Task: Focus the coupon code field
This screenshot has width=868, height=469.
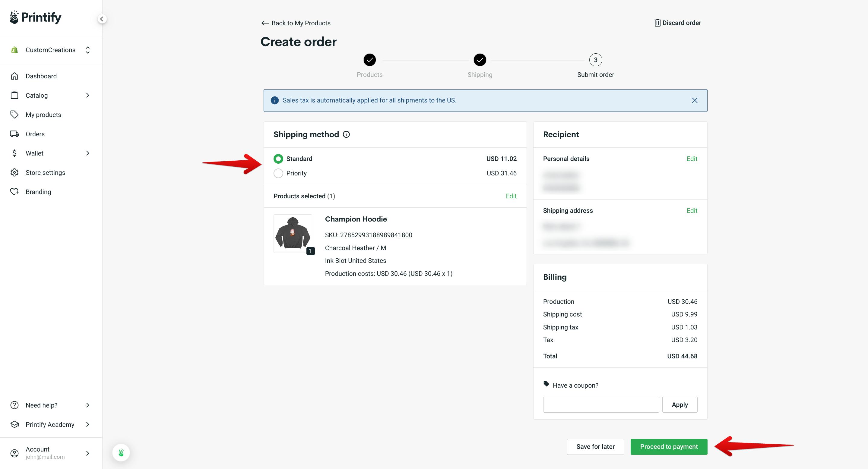Action: [601, 404]
